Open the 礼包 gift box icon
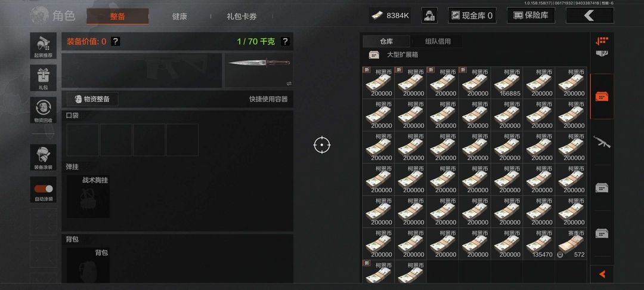Image resolution: width=644 pixels, height=290 pixels. [43, 78]
